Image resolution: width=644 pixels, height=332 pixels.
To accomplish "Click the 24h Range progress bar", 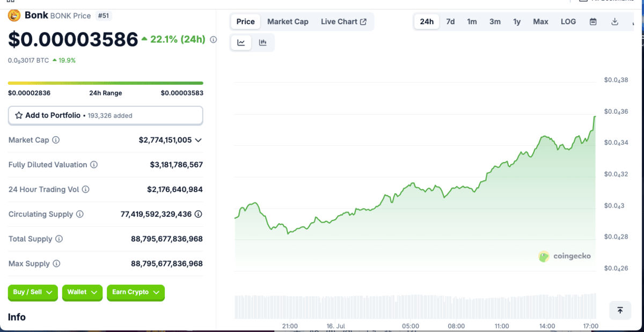I will coord(105,83).
